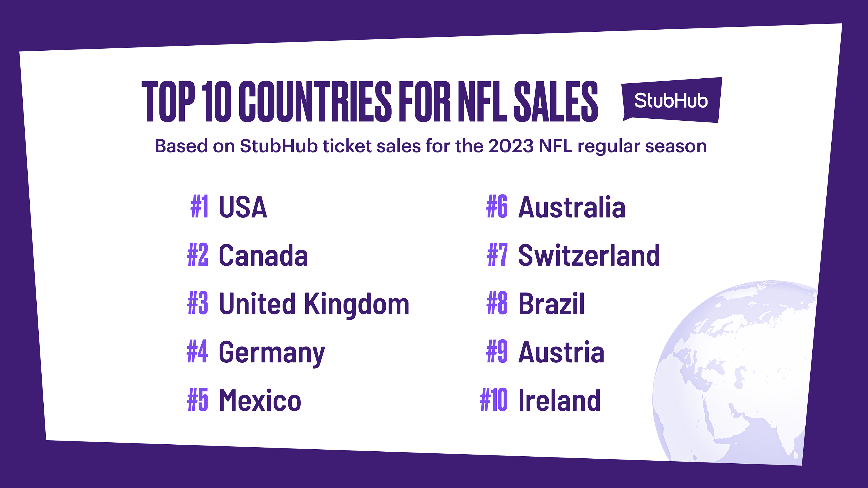Click the Canada country name
868x488 pixels.
263,255
